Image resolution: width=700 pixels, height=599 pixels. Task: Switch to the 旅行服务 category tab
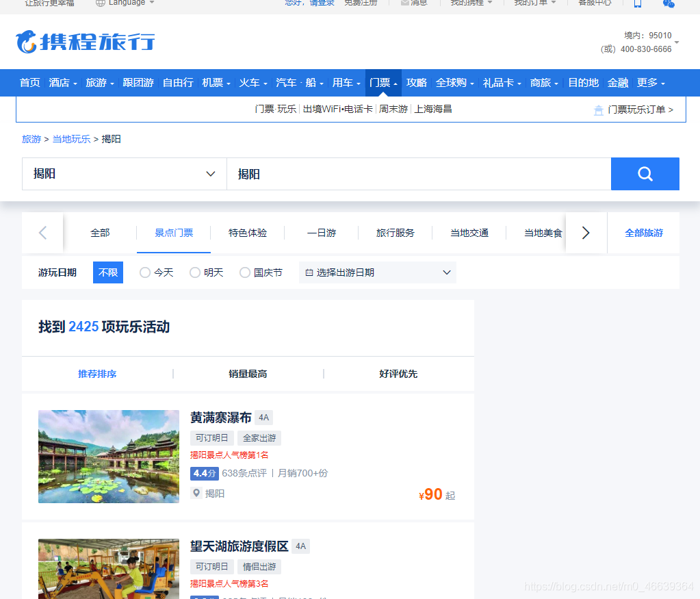395,233
